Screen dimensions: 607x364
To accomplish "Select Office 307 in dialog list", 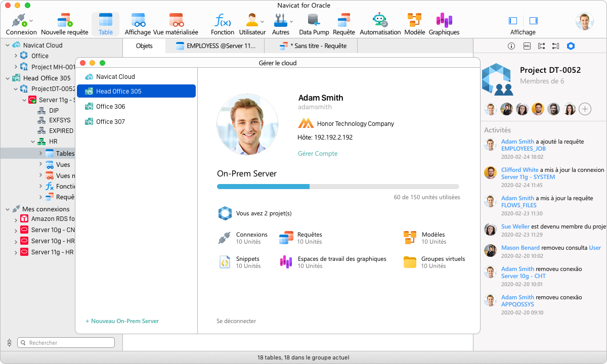I will (136, 121).
